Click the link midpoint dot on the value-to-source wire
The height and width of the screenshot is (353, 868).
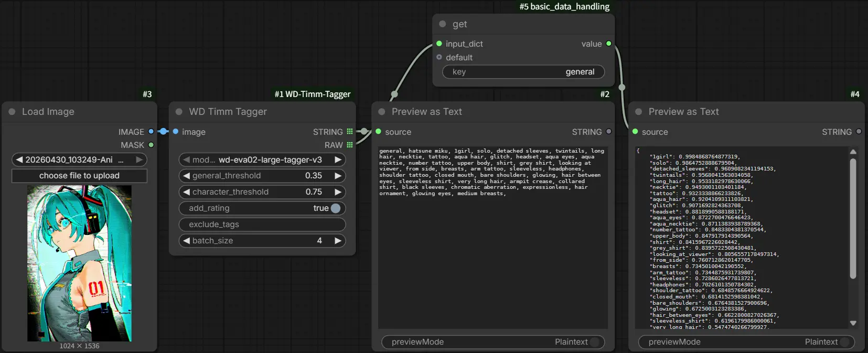point(622,87)
